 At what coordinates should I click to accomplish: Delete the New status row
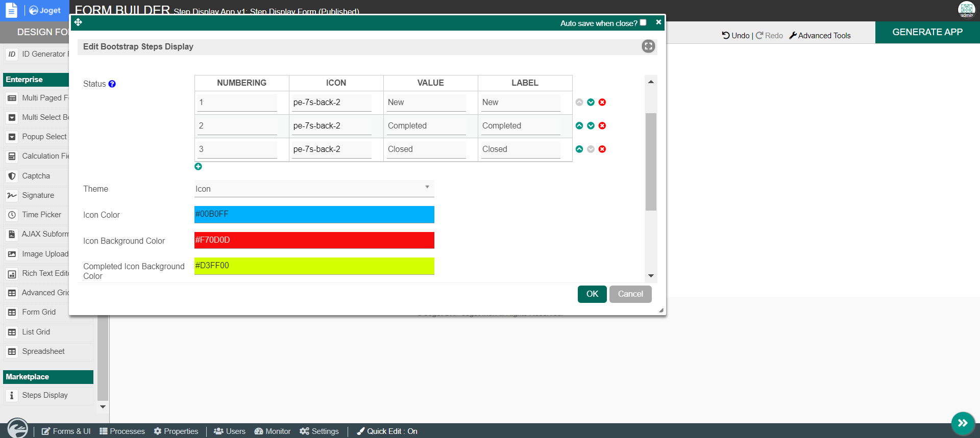pyautogui.click(x=602, y=102)
